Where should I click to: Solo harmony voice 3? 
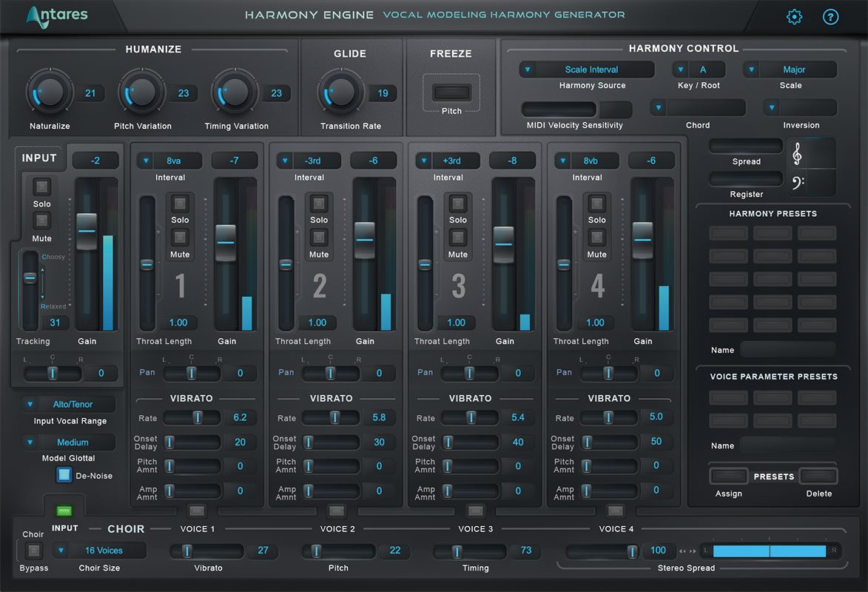coord(458,203)
